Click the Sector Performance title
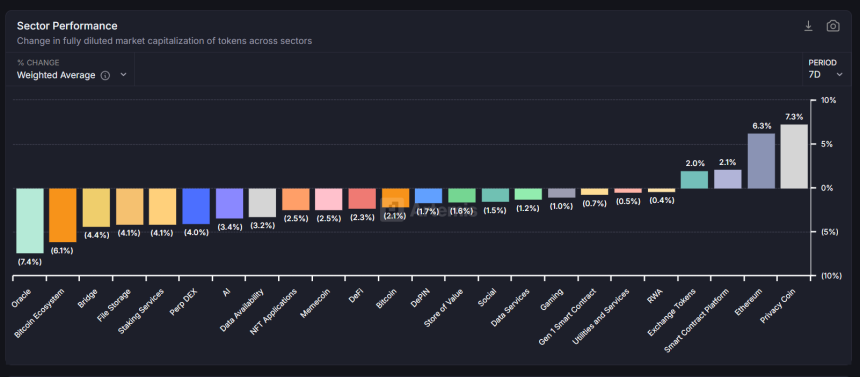860x377 pixels. point(67,26)
